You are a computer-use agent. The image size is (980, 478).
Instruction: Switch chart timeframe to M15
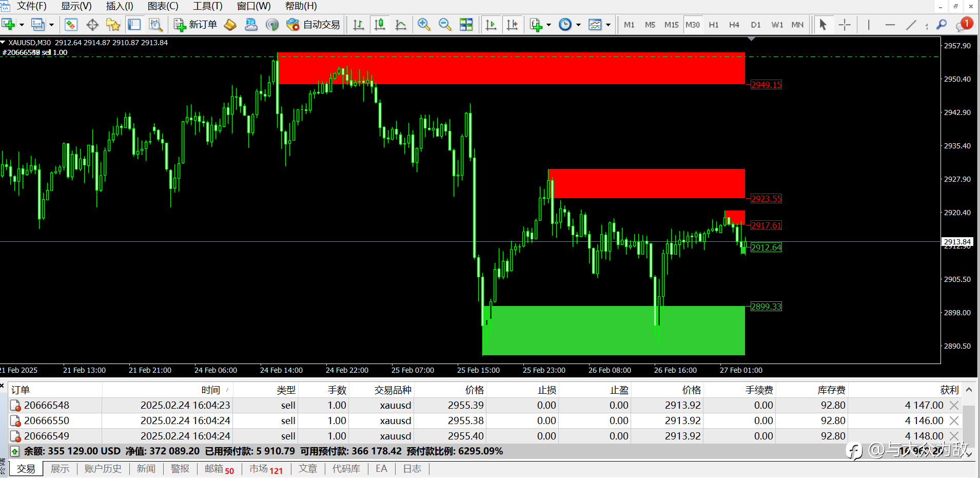click(x=671, y=25)
